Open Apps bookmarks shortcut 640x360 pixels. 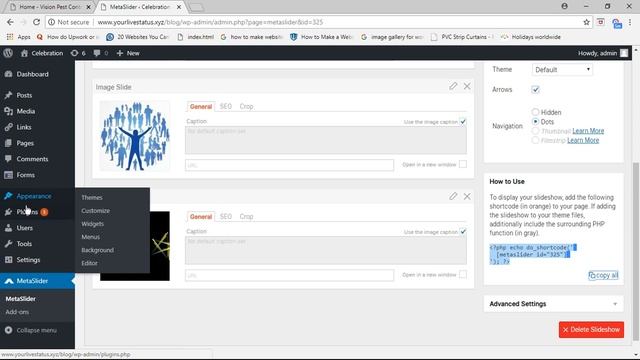[x=19, y=37]
